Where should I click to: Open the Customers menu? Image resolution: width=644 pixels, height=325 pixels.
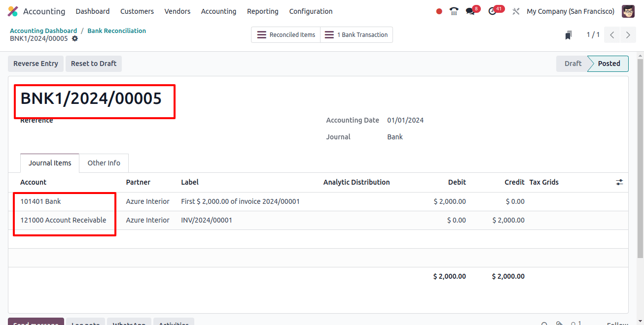pyautogui.click(x=137, y=11)
